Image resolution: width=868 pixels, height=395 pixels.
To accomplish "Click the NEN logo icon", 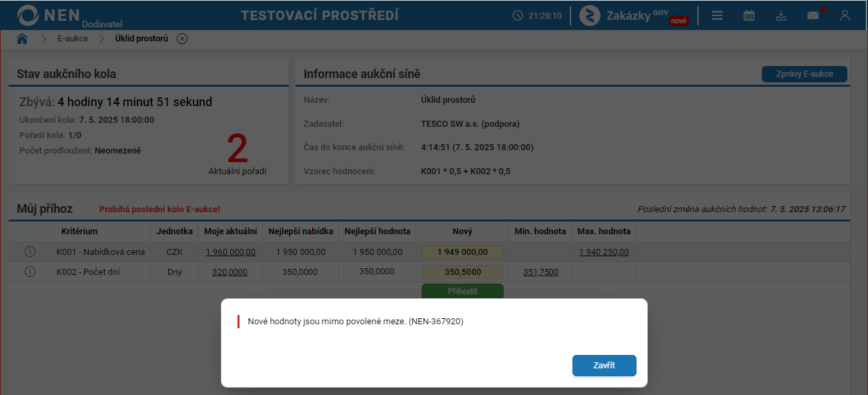I will click(28, 15).
